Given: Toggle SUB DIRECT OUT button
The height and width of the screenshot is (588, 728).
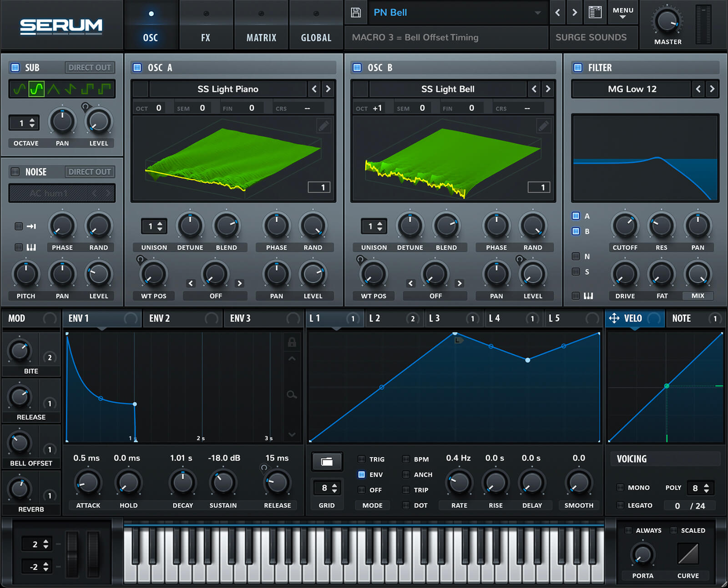Looking at the screenshot, I should (90, 67).
